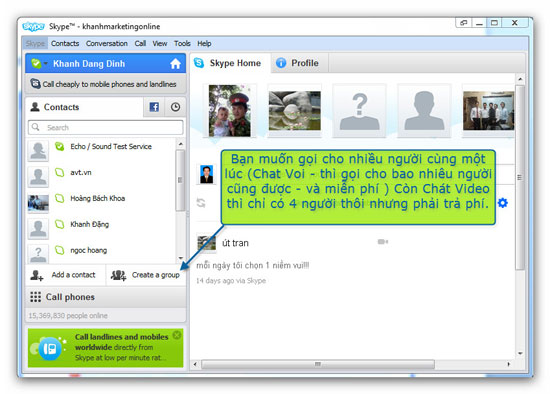Viewport: 550px width, 394px height.
Task: Click the home pane vertical scroll down arrow
Action: tap(520, 353)
